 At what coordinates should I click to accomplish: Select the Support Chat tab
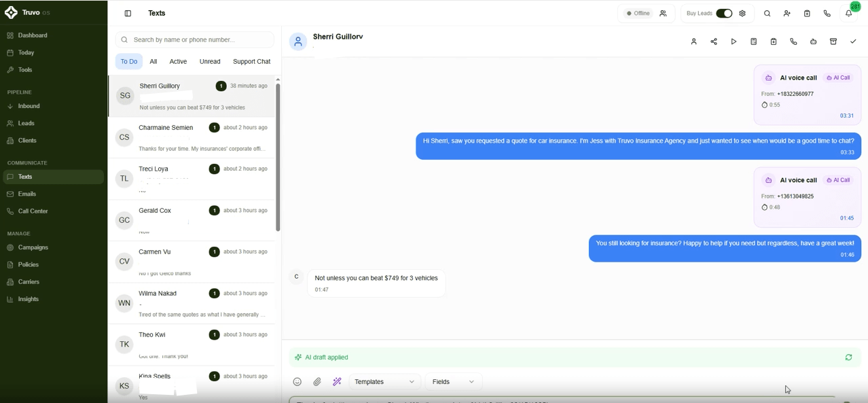point(251,61)
